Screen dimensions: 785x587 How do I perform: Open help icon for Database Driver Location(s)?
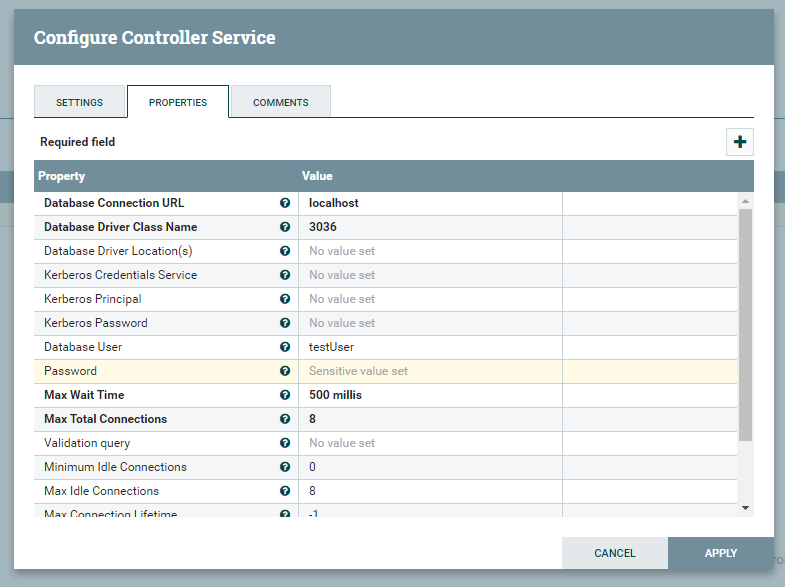(285, 251)
